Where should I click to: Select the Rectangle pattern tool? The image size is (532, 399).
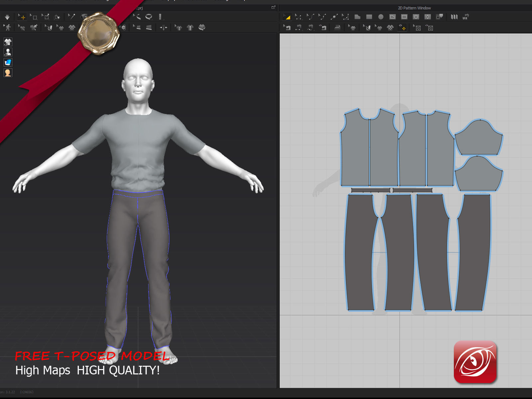(x=369, y=17)
